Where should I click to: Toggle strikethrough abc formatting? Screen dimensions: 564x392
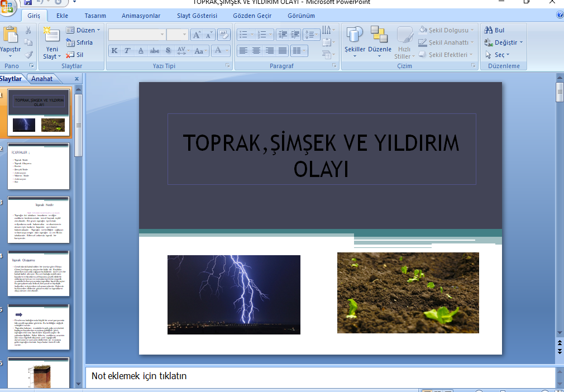pos(155,51)
